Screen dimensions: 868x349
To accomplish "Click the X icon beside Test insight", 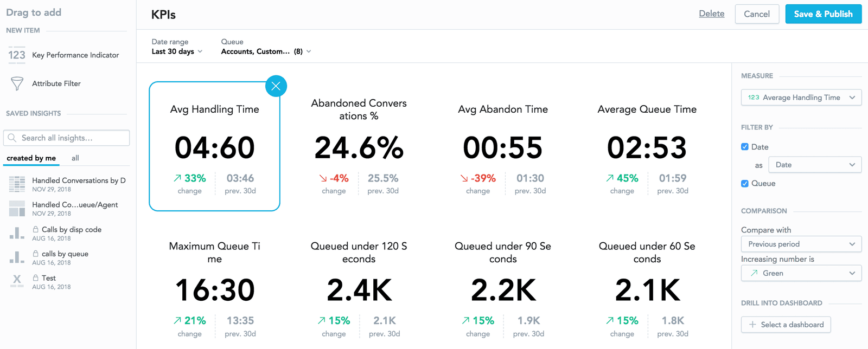I will 17,280.
